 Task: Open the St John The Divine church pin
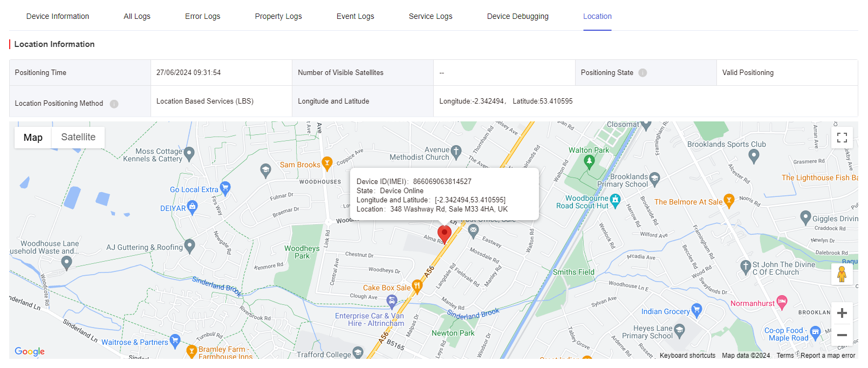coord(746,267)
